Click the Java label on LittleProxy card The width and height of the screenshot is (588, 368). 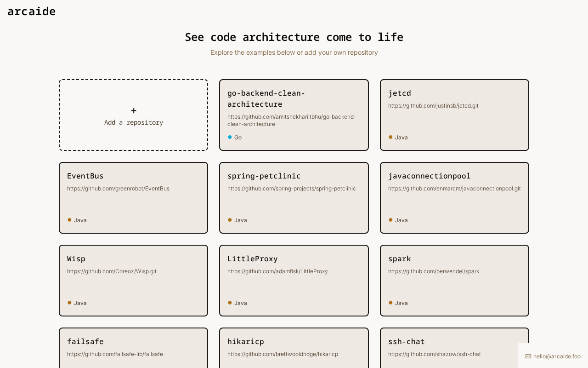tap(241, 303)
